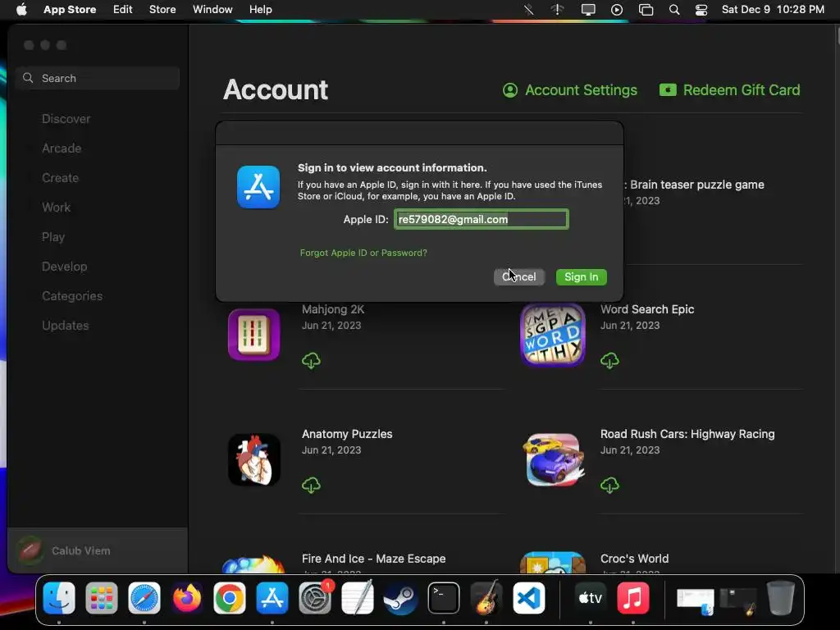
Task: Open Road Rush Cars app icon
Action: coord(552,459)
